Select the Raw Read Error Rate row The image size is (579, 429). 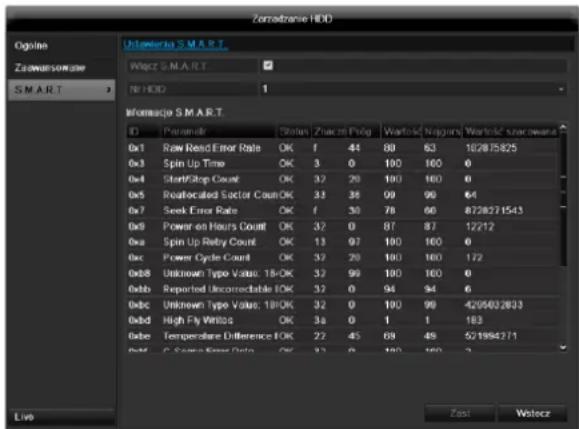click(343, 148)
